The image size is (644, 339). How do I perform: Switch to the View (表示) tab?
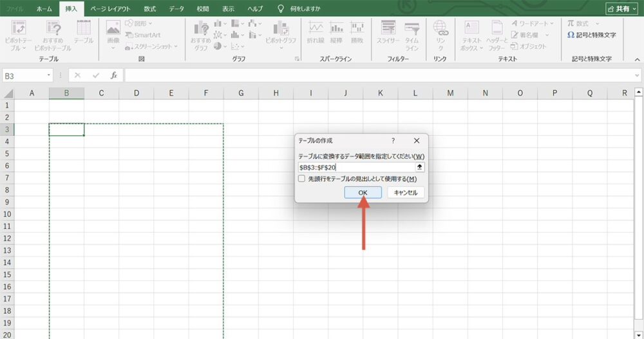tap(229, 8)
